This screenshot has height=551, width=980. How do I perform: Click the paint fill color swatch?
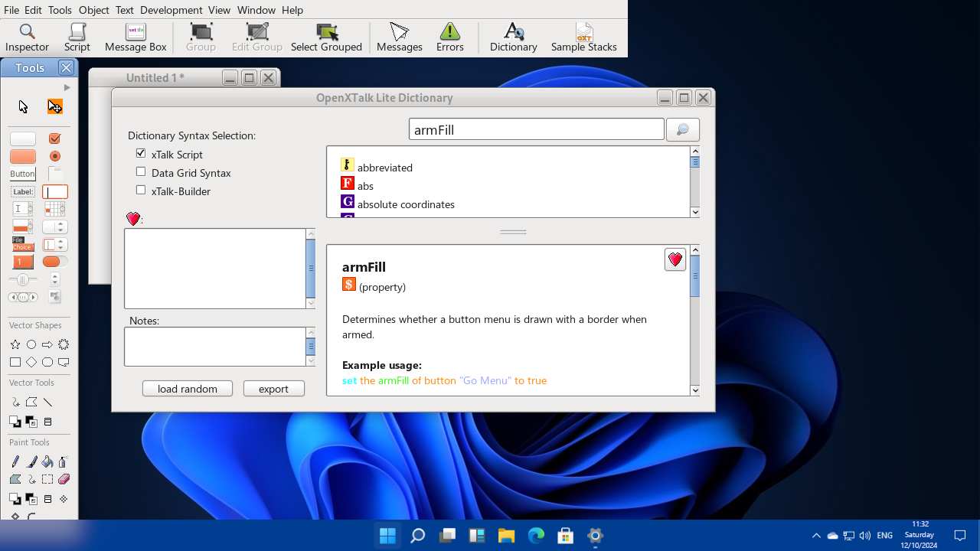tap(14, 498)
